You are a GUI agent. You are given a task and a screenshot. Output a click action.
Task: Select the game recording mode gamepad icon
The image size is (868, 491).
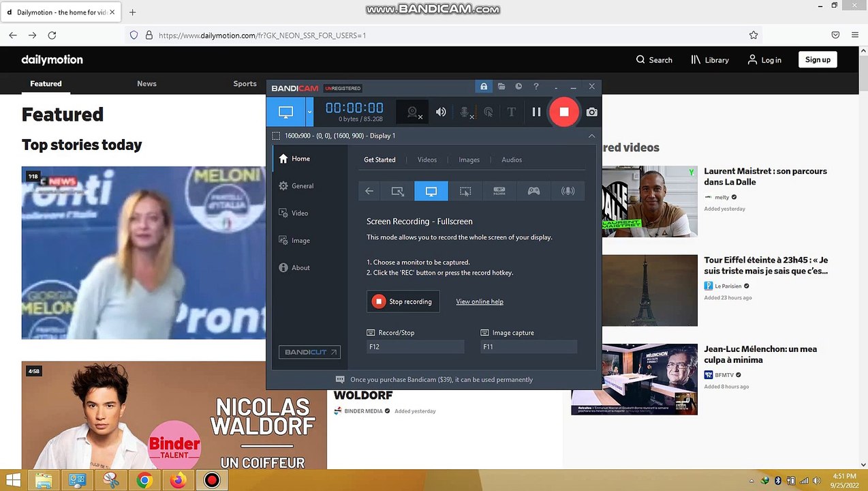(x=533, y=191)
